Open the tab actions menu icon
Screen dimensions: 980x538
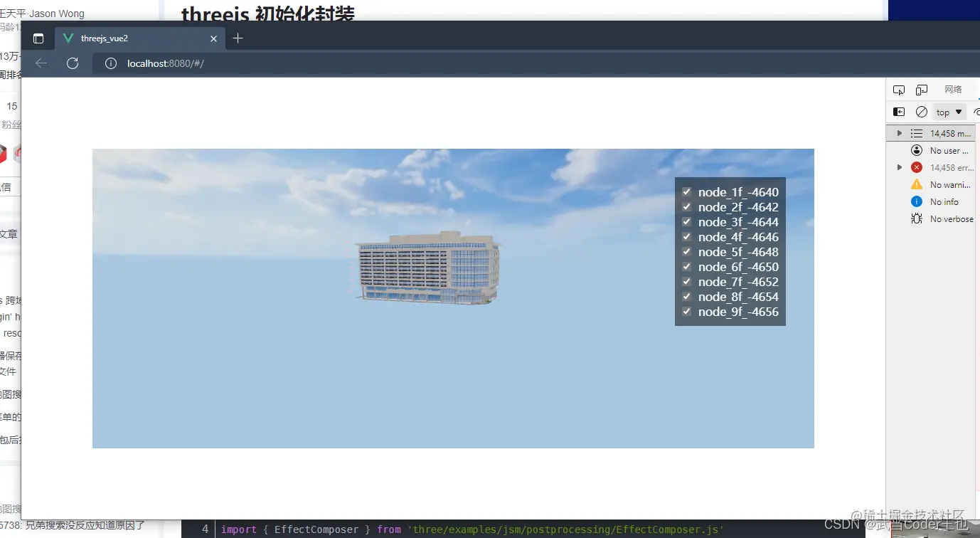[x=38, y=38]
